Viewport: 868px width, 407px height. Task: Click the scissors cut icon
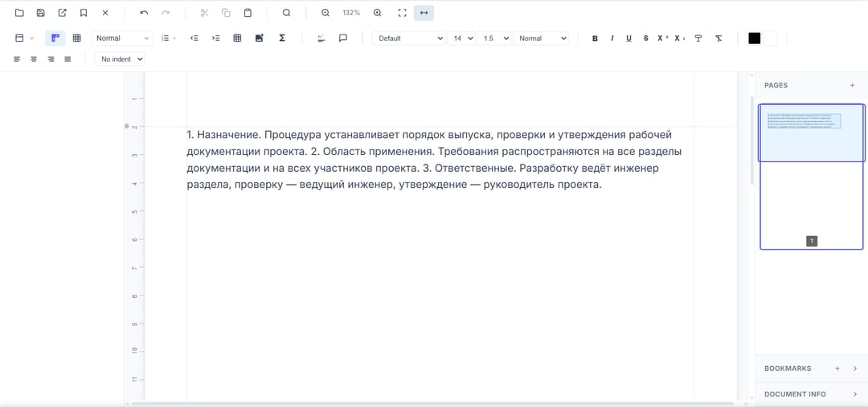pyautogui.click(x=204, y=13)
